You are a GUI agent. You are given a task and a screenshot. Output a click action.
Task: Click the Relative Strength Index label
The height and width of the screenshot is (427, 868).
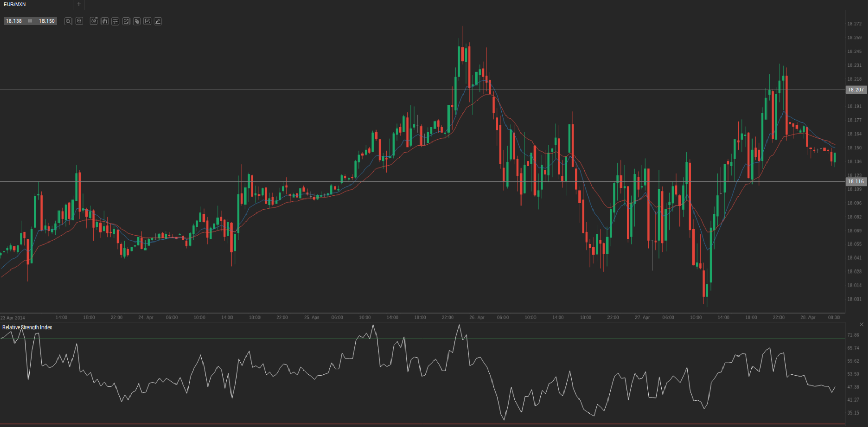coord(27,328)
